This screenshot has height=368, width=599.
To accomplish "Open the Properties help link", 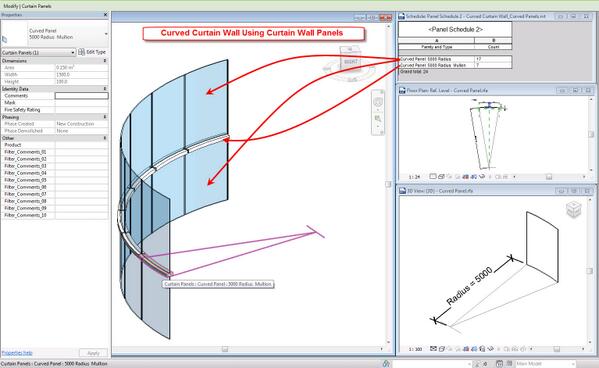I will click(17, 353).
